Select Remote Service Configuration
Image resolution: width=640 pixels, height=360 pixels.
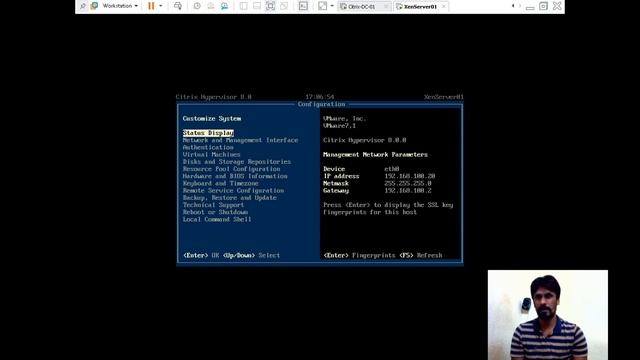click(233, 191)
